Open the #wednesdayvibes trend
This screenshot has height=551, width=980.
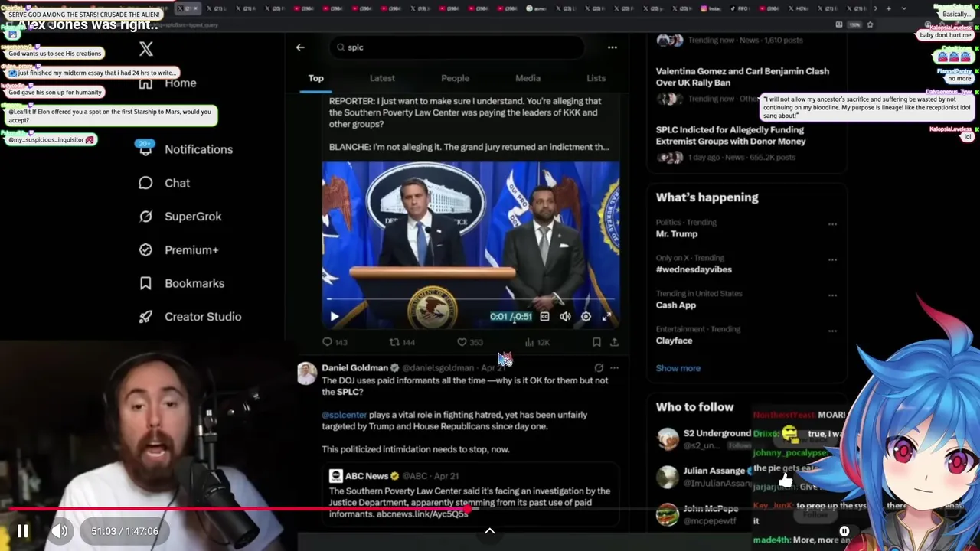coord(694,269)
